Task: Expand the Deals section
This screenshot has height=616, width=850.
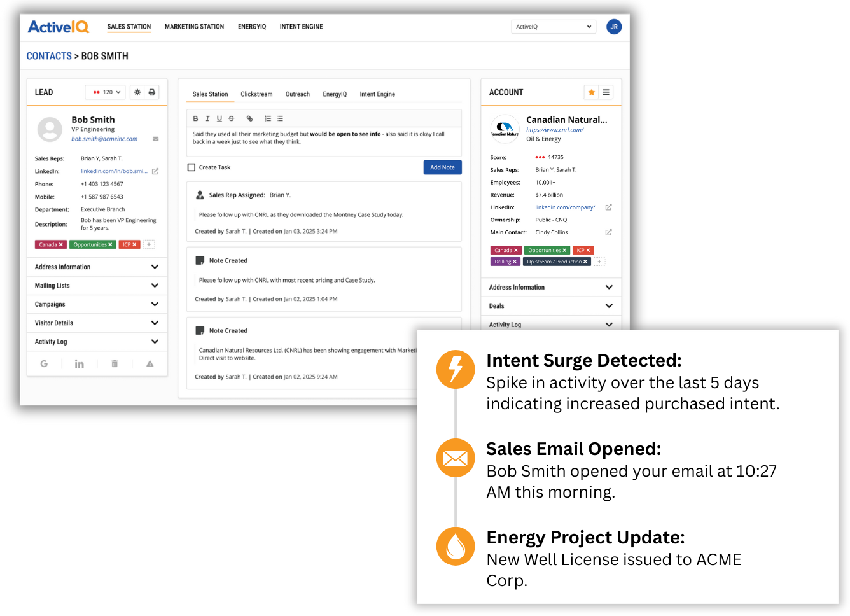Action: [x=551, y=306]
